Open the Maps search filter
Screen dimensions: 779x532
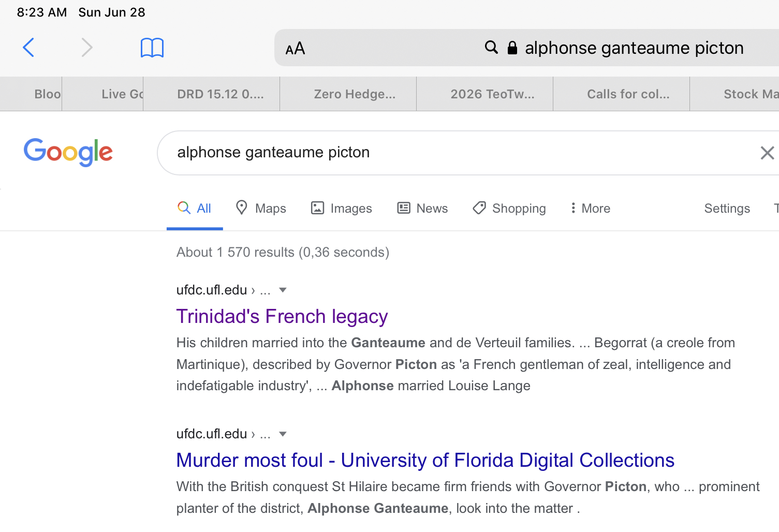click(261, 208)
